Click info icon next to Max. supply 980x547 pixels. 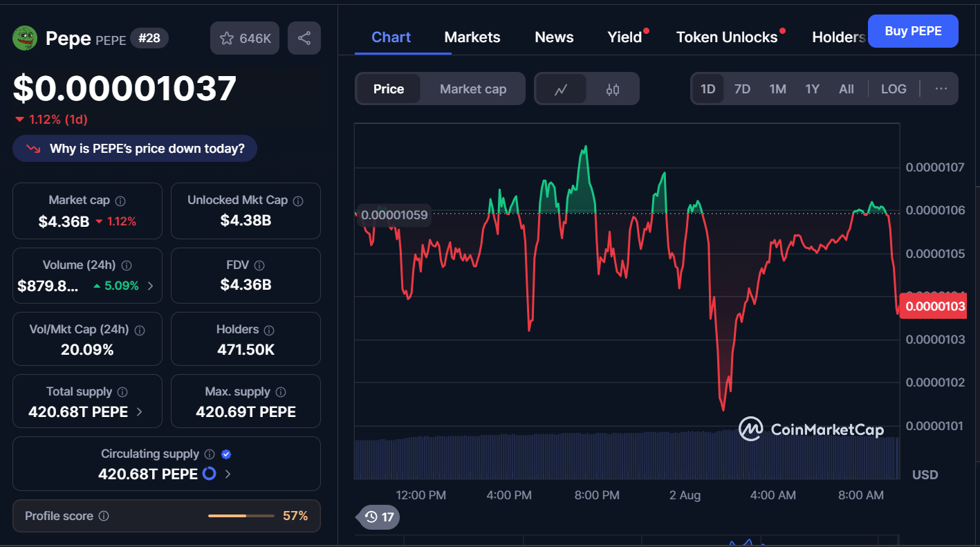coord(281,392)
